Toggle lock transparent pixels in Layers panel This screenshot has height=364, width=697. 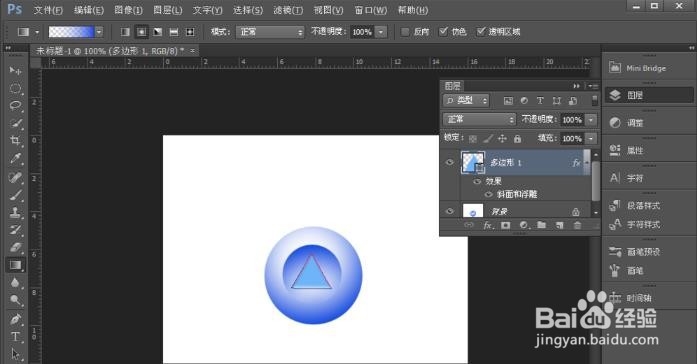click(473, 139)
